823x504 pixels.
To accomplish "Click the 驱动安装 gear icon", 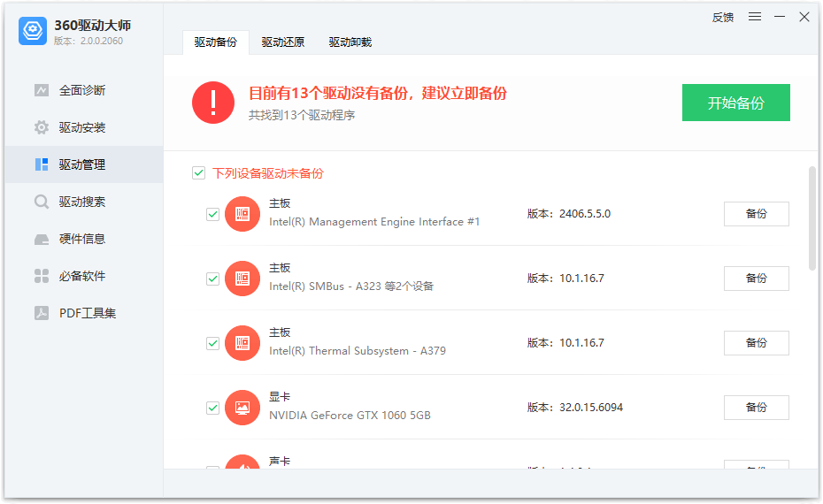I will (42, 127).
